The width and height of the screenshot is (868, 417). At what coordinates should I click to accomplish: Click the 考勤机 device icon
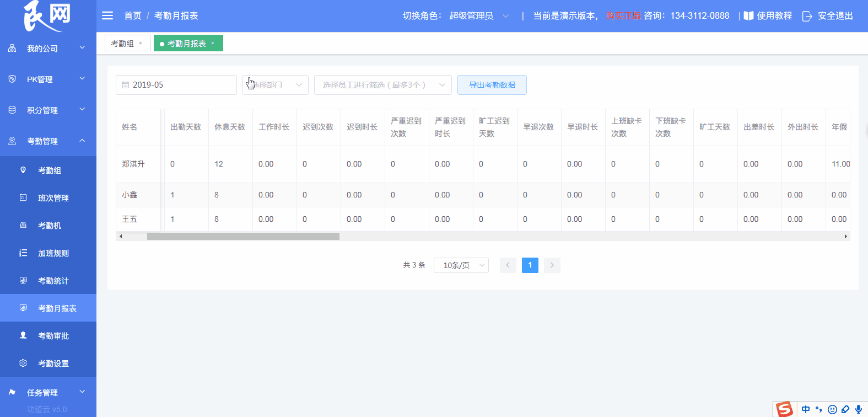[23, 225]
